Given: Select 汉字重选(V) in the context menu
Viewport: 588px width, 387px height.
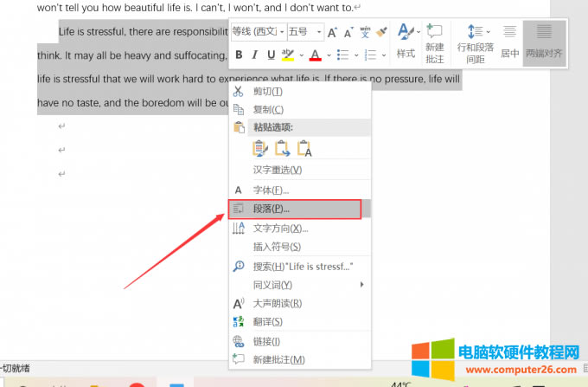Looking at the screenshot, I should pos(299,170).
